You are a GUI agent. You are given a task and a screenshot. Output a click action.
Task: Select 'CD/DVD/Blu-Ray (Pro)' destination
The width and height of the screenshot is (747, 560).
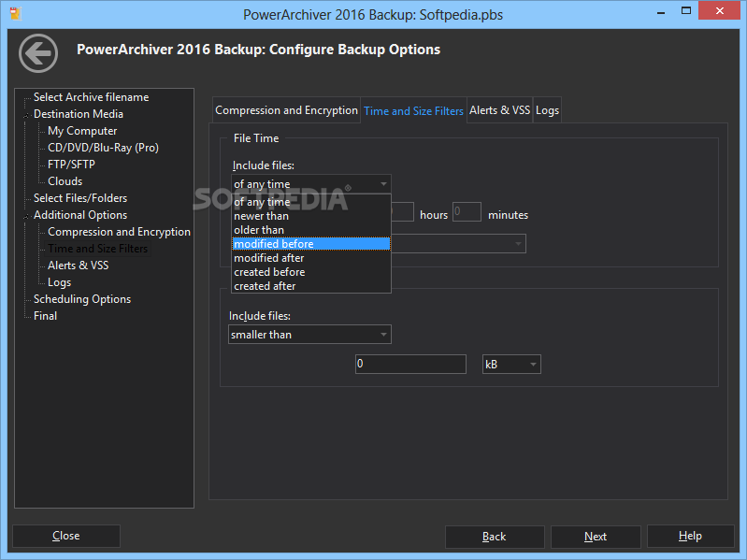103,148
